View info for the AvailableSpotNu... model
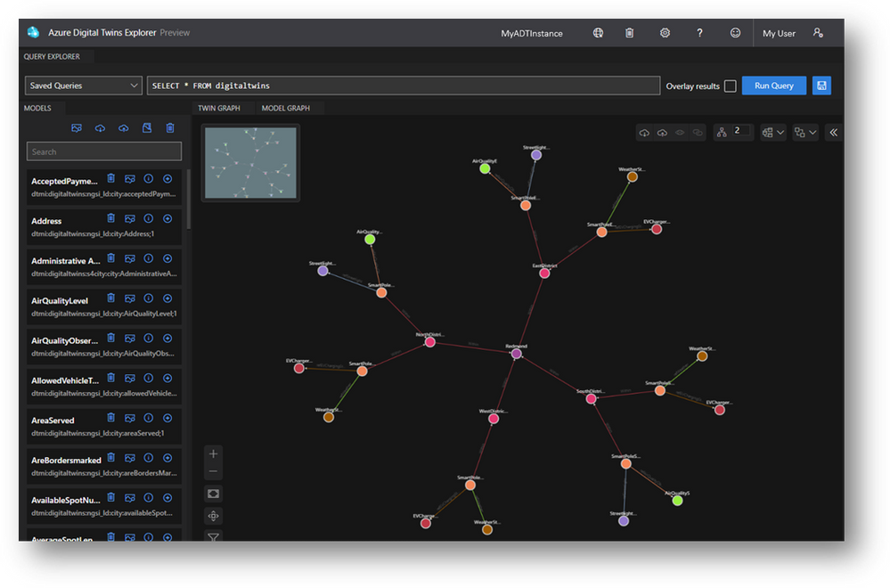This screenshot has width=890, height=588. 149,498
